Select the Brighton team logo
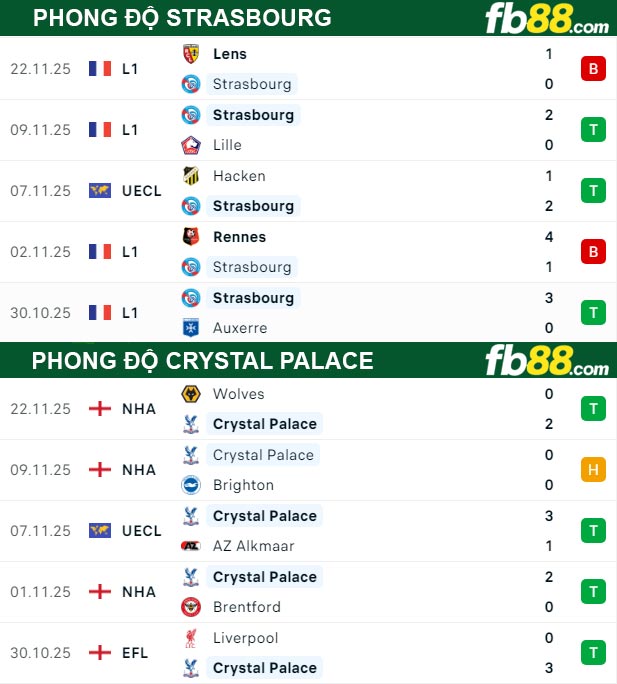The width and height of the screenshot is (617, 684). coord(191,485)
